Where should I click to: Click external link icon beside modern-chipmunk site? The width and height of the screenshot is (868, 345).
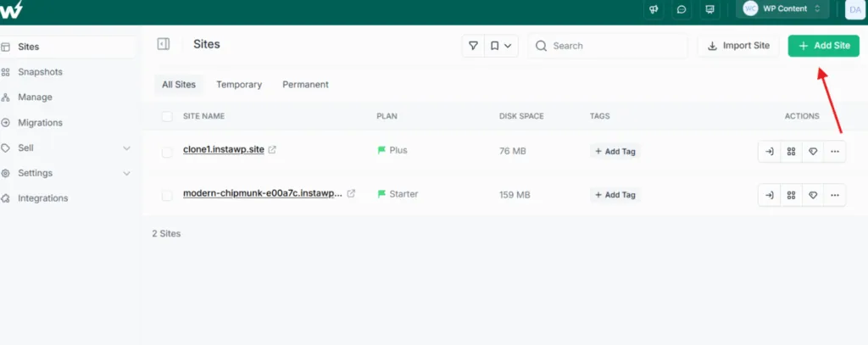tap(351, 194)
